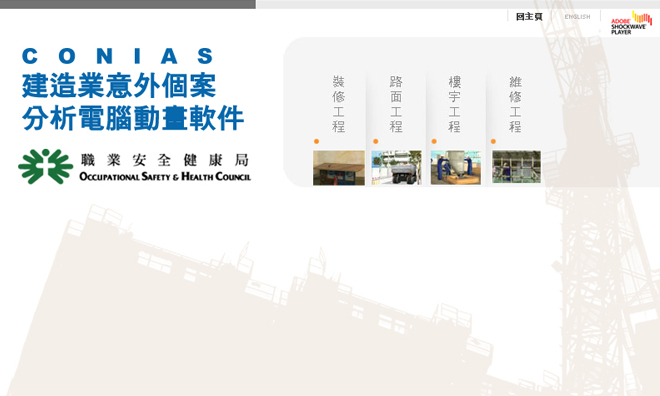The width and height of the screenshot is (660, 396).
Task: Go back via the 回主頁 link
Action: coord(529,17)
